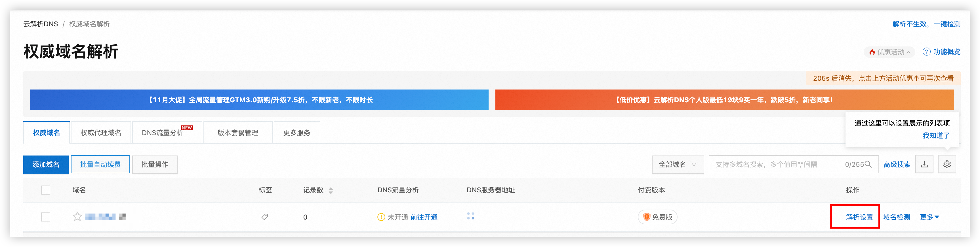Click the help icon beside 功能概览
The image size is (980, 247).
tap(926, 52)
